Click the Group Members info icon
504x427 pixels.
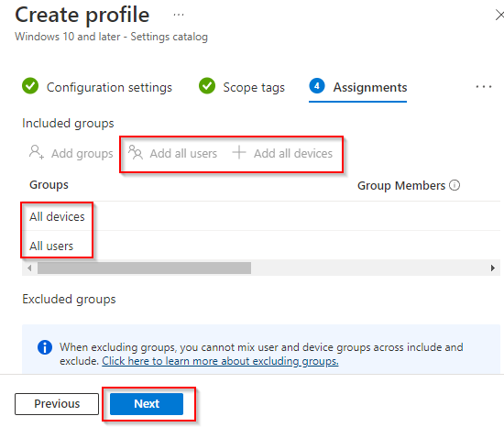(x=455, y=185)
